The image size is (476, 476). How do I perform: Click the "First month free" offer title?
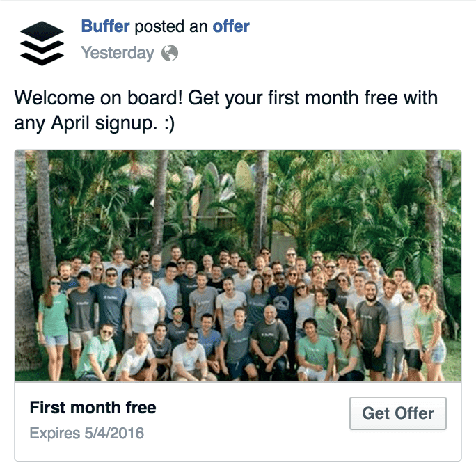pyautogui.click(x=93, y=407)
